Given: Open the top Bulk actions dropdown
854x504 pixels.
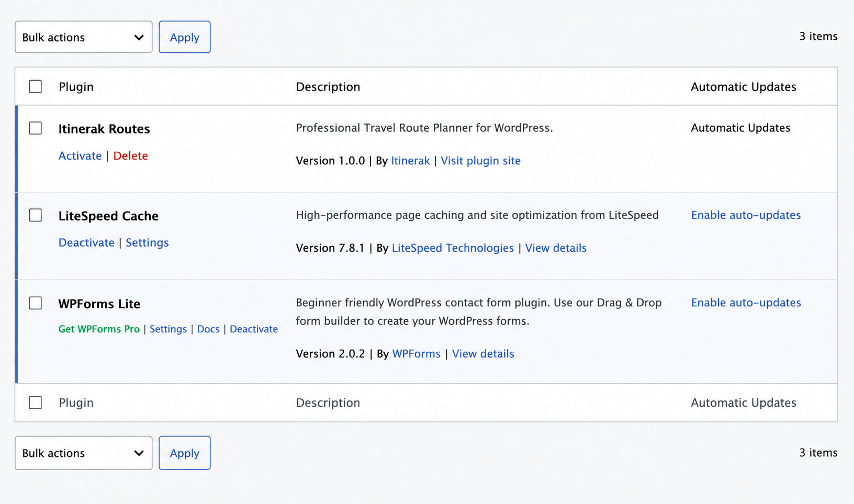Looking at the screenshot, I should click(83, 37).
